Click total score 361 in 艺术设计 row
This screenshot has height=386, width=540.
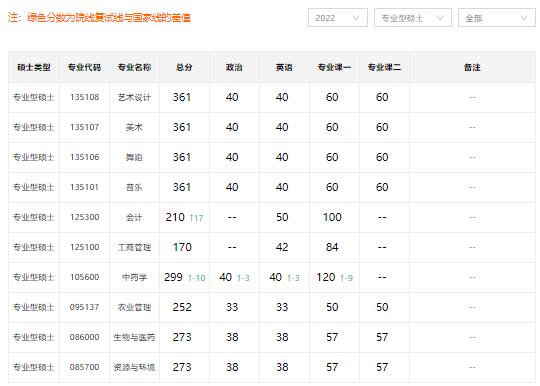coord(182,97)
